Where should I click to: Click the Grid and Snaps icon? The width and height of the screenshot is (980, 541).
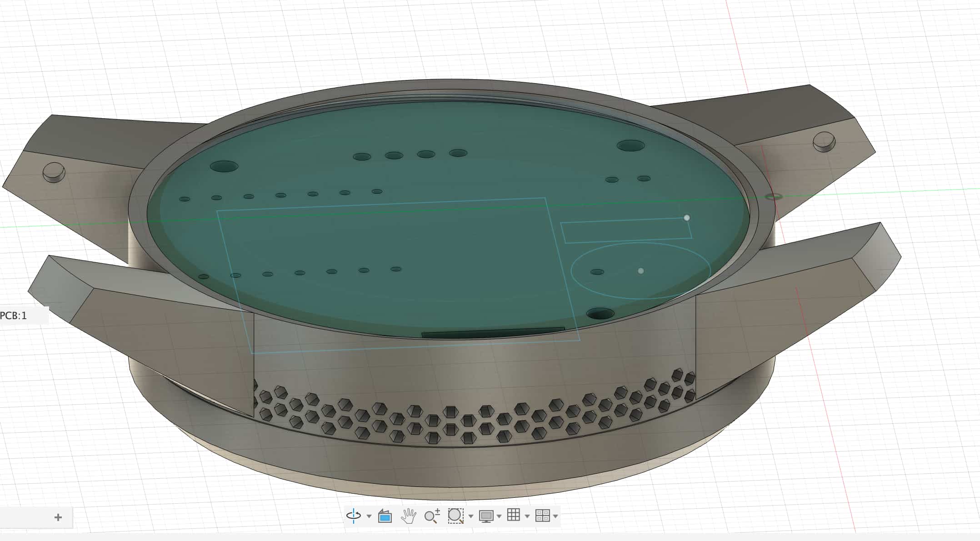514,515
